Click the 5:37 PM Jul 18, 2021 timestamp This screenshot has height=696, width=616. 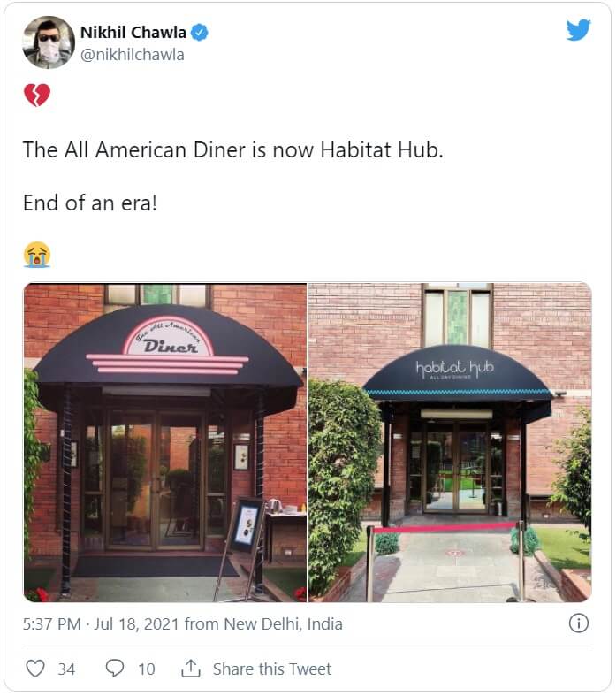101,623
